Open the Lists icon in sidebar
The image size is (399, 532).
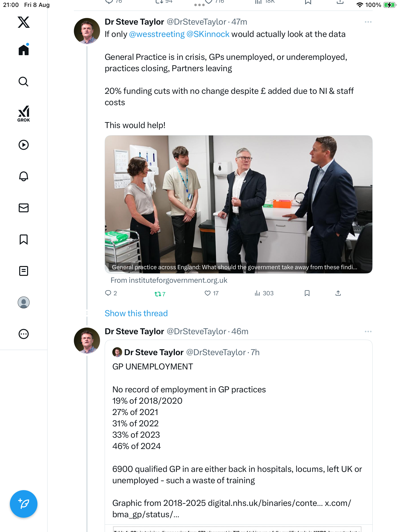(24, 271)
